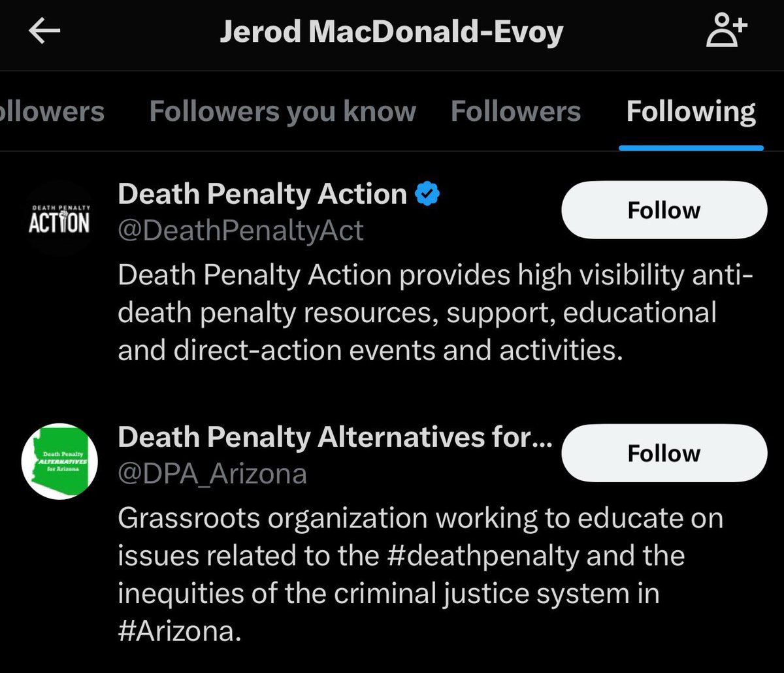Click the @DPA_Arizona handle
This screenshot has width=784, height=673.
(x=212, y=474)
